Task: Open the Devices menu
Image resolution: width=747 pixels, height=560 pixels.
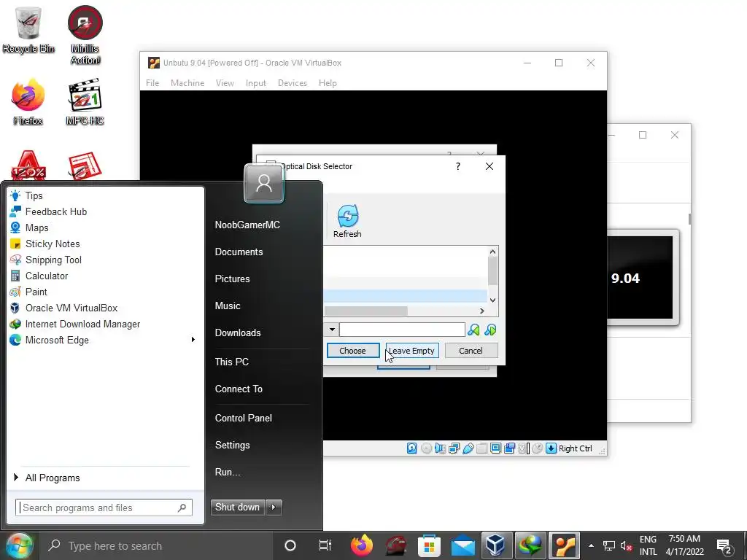Action: click(x=293, y=83)
